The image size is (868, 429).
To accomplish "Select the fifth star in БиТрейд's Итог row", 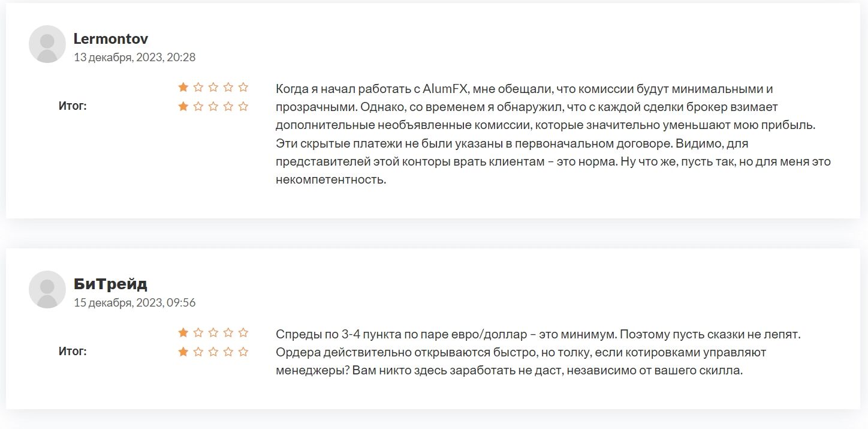I will [x=243, y=352].
